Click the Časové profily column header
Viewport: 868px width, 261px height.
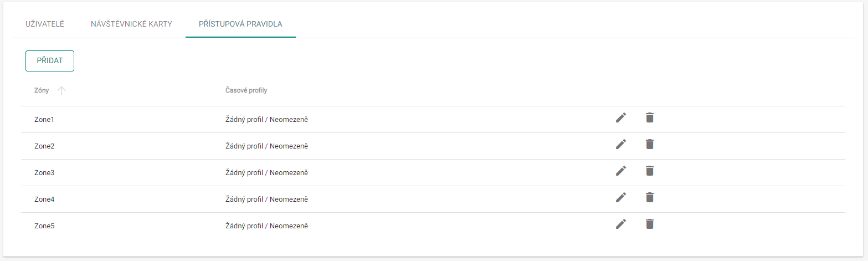point(246,90)
